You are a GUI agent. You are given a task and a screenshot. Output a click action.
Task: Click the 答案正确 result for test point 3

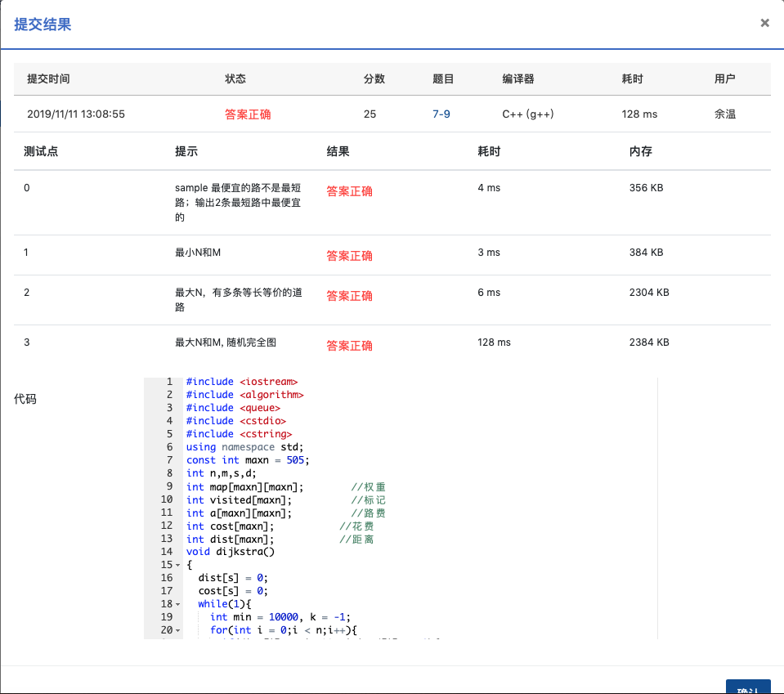350,346
